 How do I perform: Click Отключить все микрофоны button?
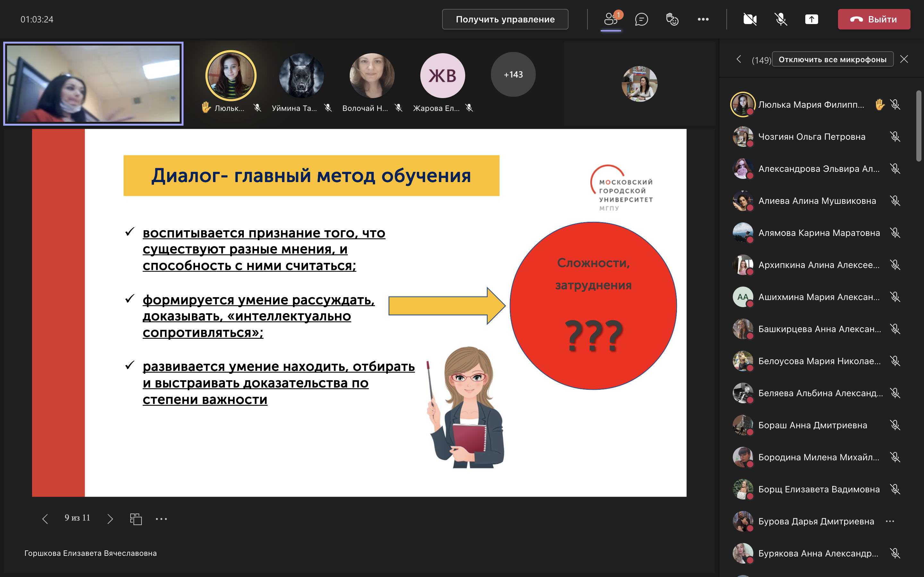832,60
